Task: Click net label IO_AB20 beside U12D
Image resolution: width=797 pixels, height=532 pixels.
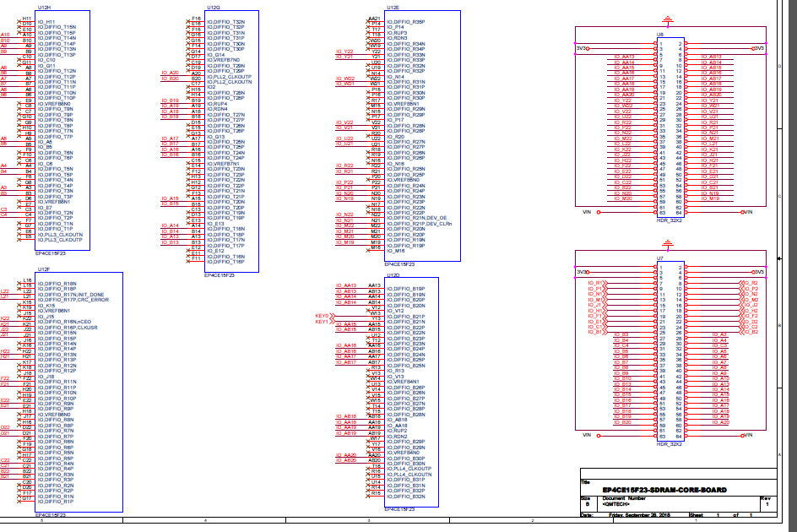Action: pyautogui.click(x=346, y=460)
